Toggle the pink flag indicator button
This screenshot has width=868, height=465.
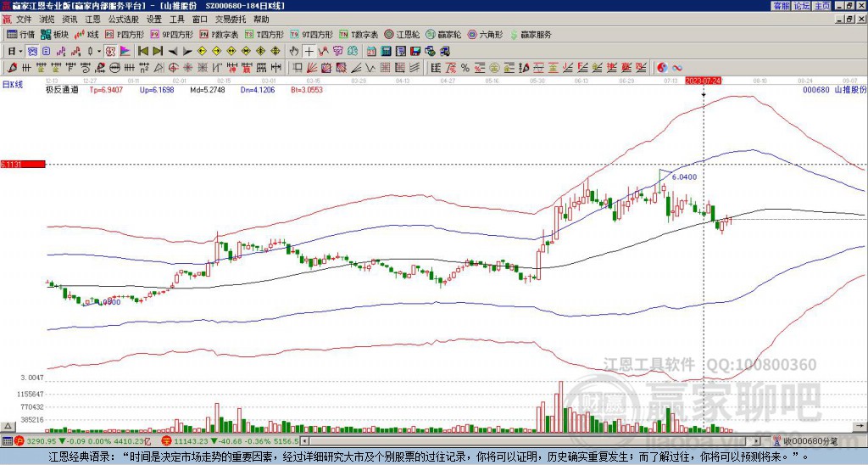click(x=125, y=52)
